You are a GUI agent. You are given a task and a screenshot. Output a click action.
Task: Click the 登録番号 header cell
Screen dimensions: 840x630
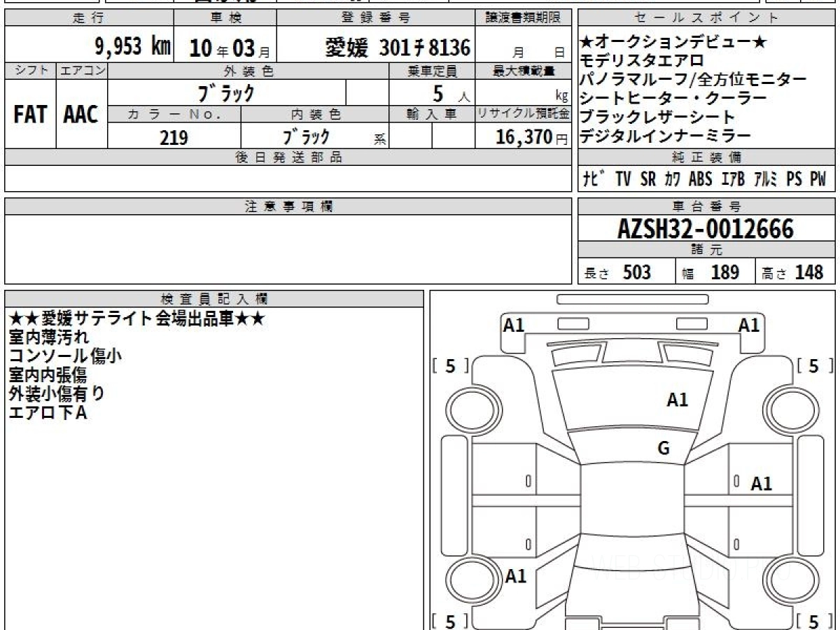pyautogui.click(x=377, y=18)
